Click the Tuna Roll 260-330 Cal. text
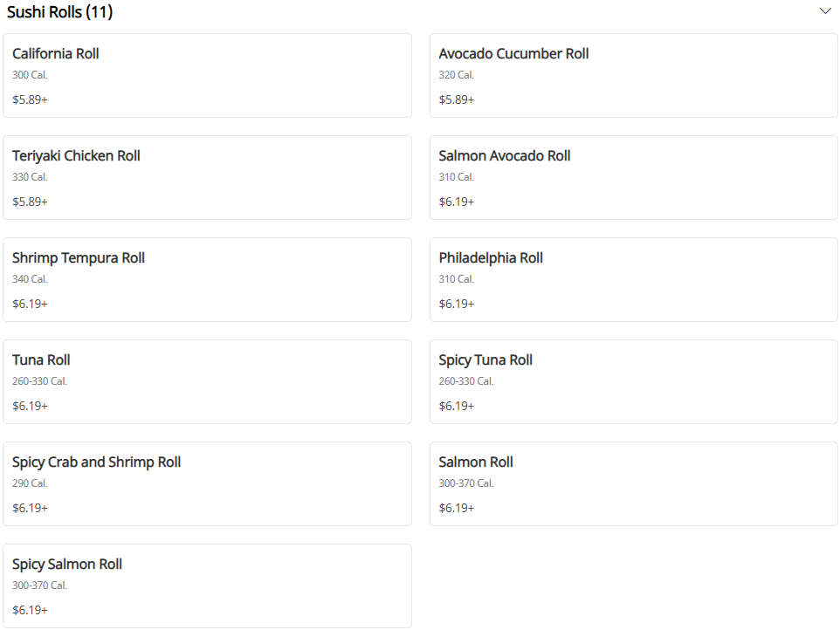The width and height of the screenshot is (840, 630). click(39, 381)
